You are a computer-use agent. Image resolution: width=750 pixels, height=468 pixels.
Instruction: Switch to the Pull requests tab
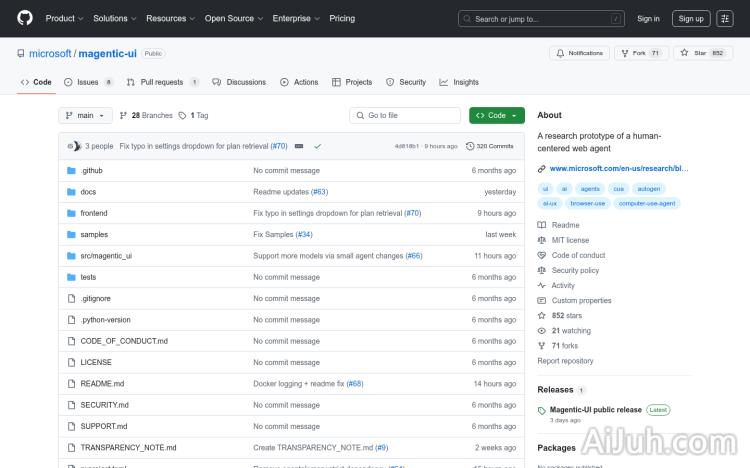tap(163, 82)
